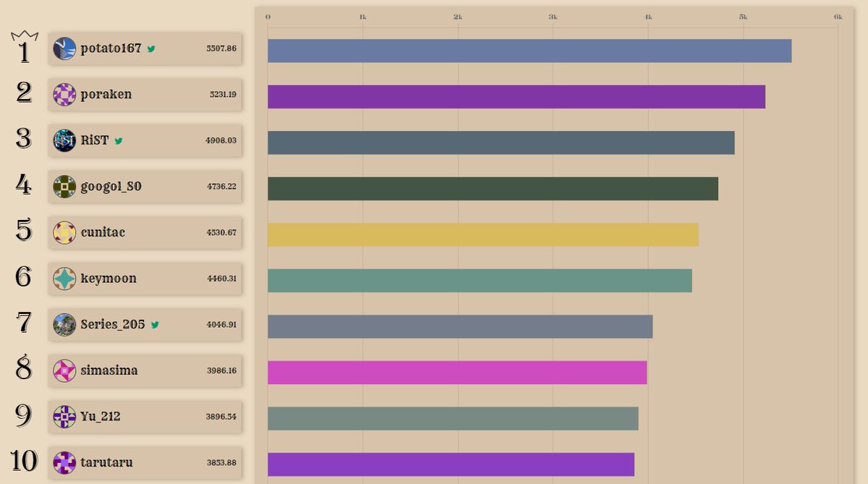Click score 4046.91
This screenshot has height=484, width=868.
click(x=221, y=325)
